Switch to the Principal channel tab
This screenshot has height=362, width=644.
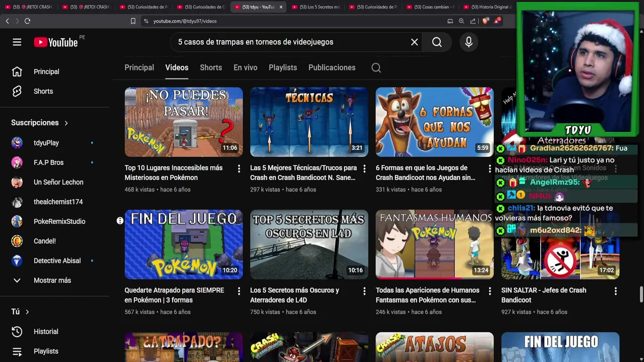point(139,68)
